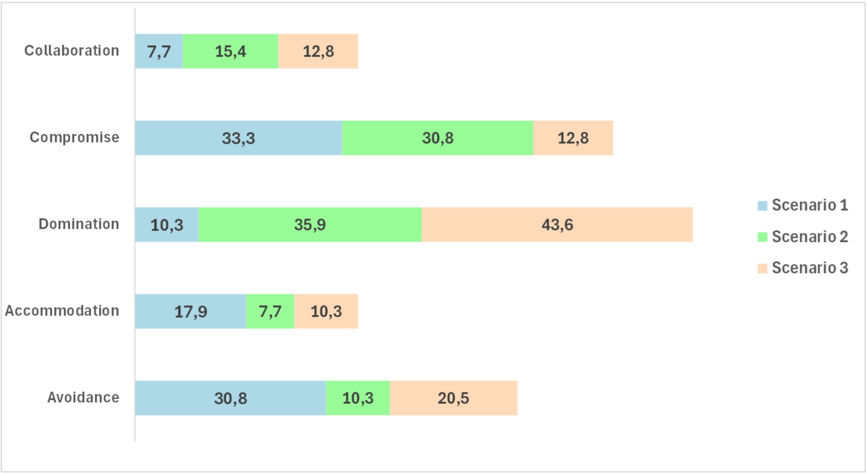
Task: Select the Scenario 3 legend label
Action: click(x=810, y=268)
